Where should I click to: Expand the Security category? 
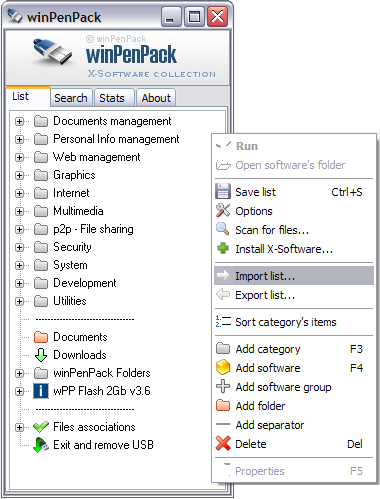20,248
